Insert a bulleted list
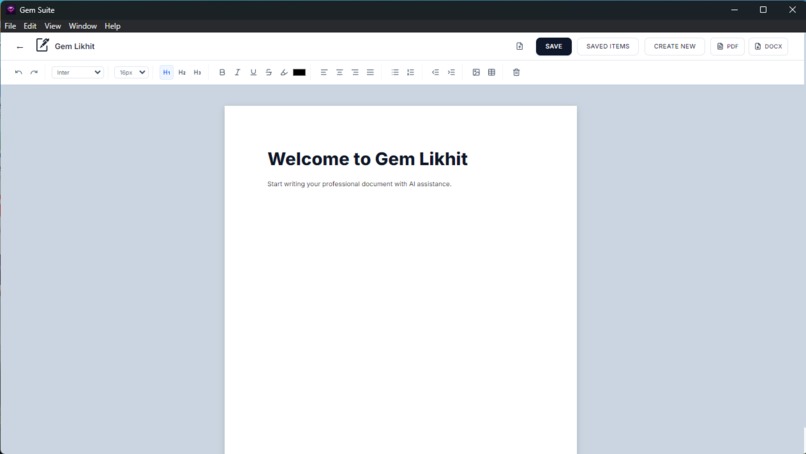806x454 pixels. [395, 72]
